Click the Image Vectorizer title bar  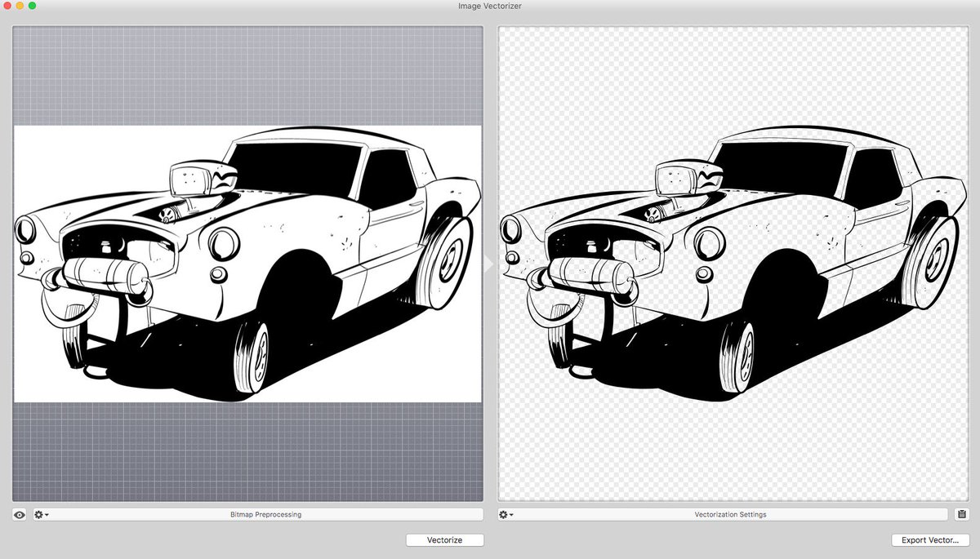click(x=490, y=6)
